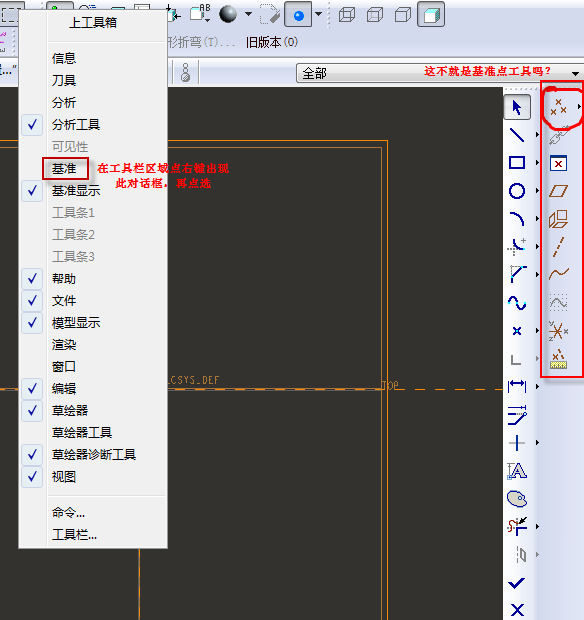Viewport: 584px width, 620px height.
Task: Expand the Trim tool flyout arrow
Action: click(537, 527)
